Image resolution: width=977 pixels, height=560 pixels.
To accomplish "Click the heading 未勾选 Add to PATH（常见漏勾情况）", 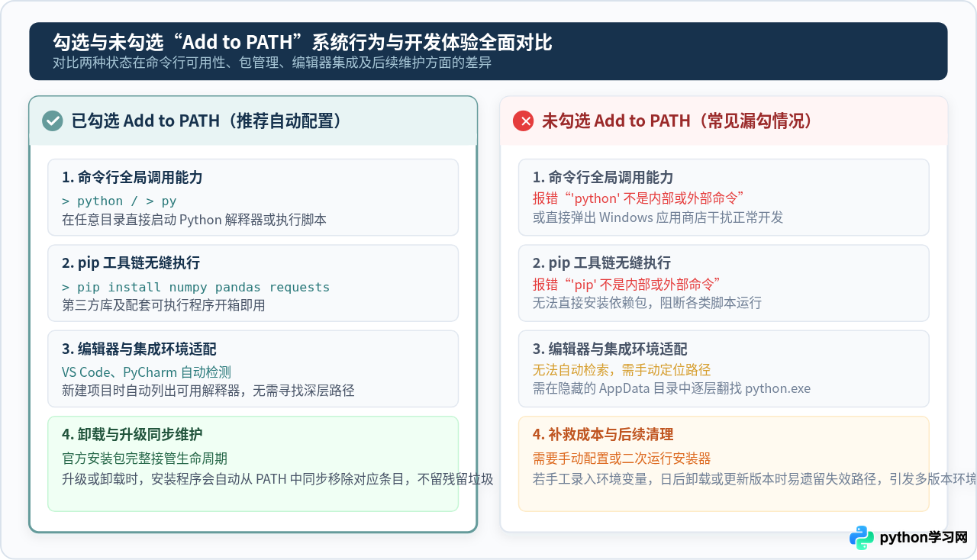I will pos(676,121).
